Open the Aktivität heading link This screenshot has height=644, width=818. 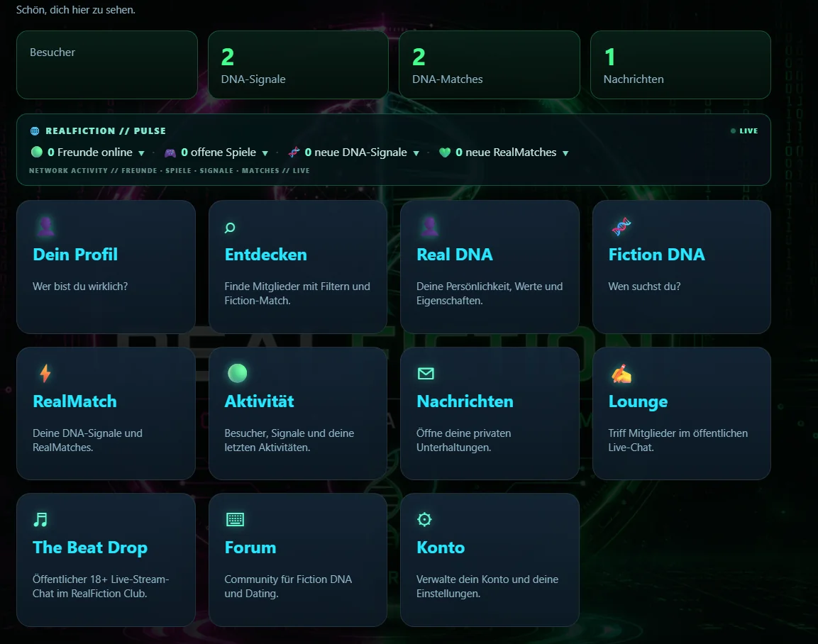tap(259, 401)
